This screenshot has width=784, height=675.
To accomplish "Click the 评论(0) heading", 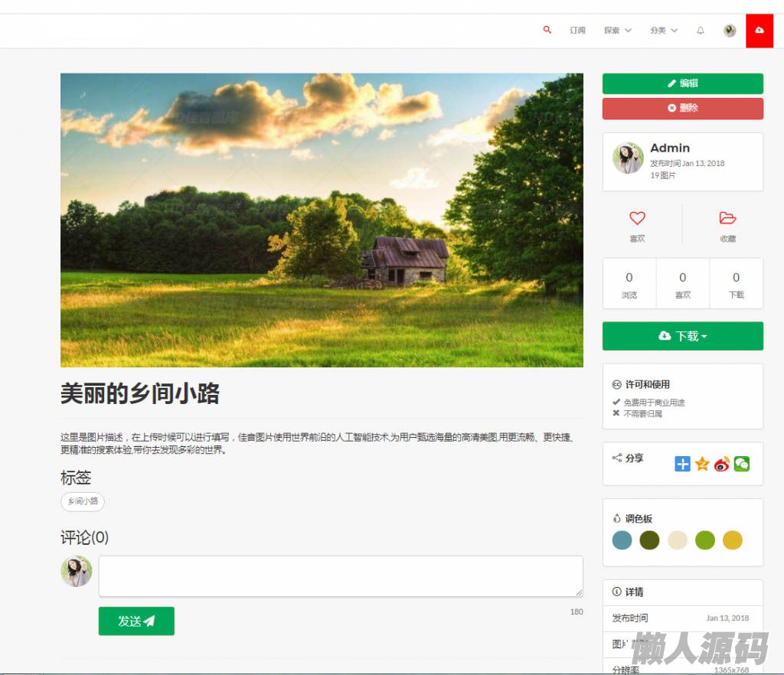I will click(84, 537).
